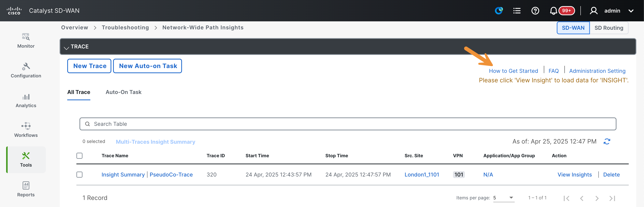Switch to the All Trace tab
644x207 pixels.
point(79,92)
